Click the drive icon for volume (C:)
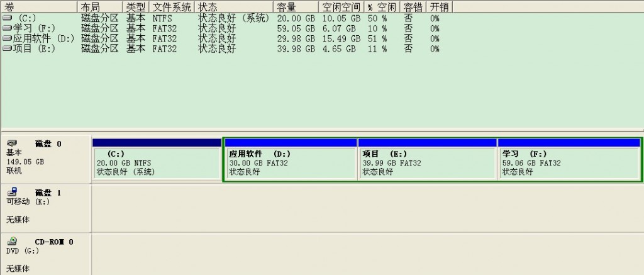This screenshot has width=644, height=275. coord(7,18)
